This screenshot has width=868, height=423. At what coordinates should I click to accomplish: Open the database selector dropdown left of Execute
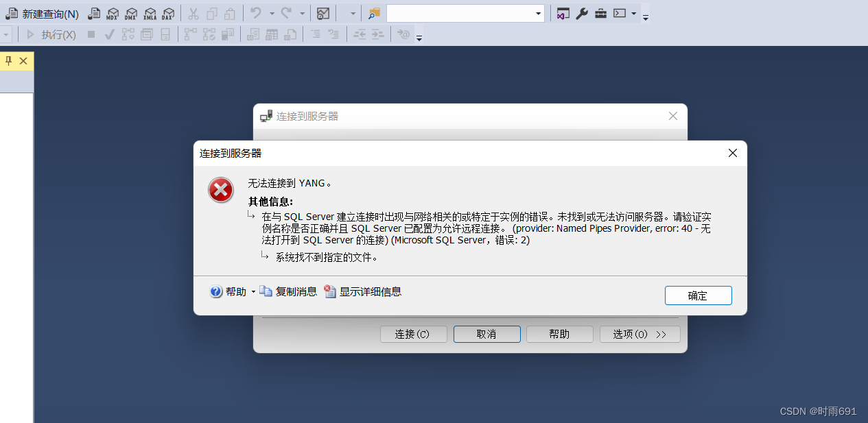click(x=6, y=34)
